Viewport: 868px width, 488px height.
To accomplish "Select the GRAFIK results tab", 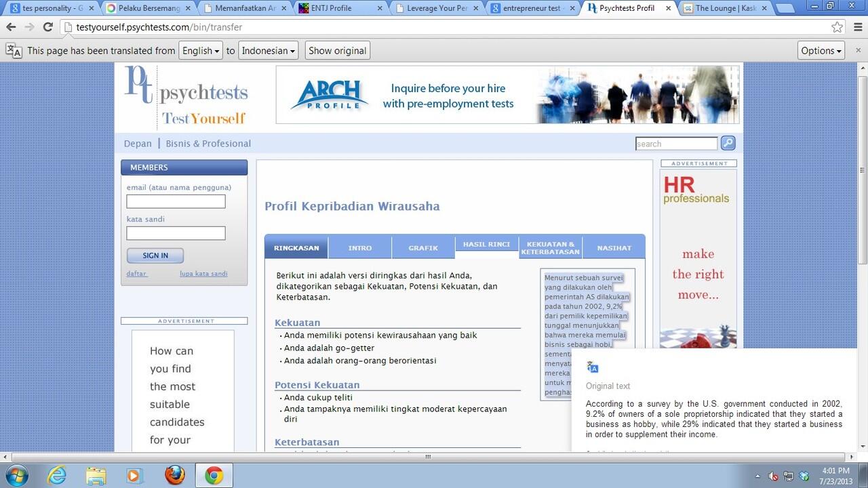I will pos(423,247).
